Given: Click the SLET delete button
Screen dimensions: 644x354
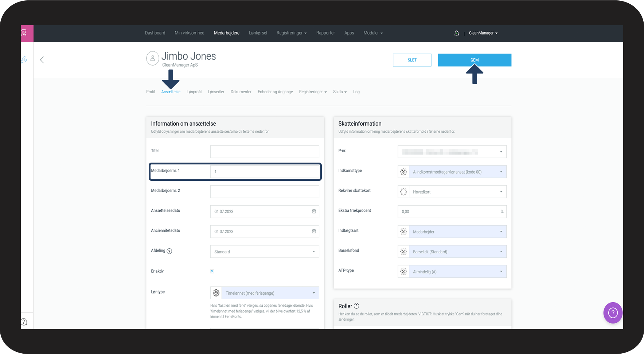Looking at the screenshot, I should coord(412,60).
